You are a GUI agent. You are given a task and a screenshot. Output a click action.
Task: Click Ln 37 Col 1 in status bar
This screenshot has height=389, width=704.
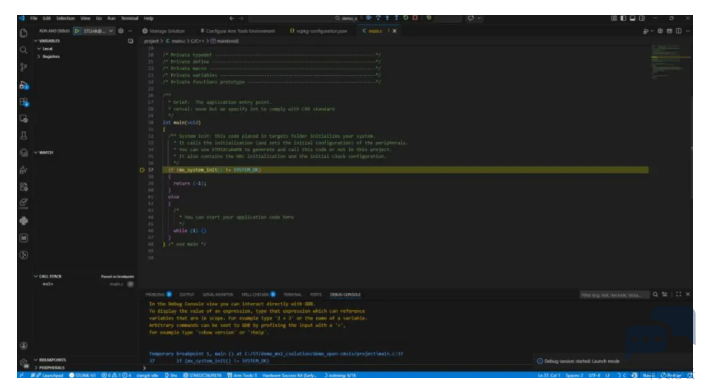549,375
